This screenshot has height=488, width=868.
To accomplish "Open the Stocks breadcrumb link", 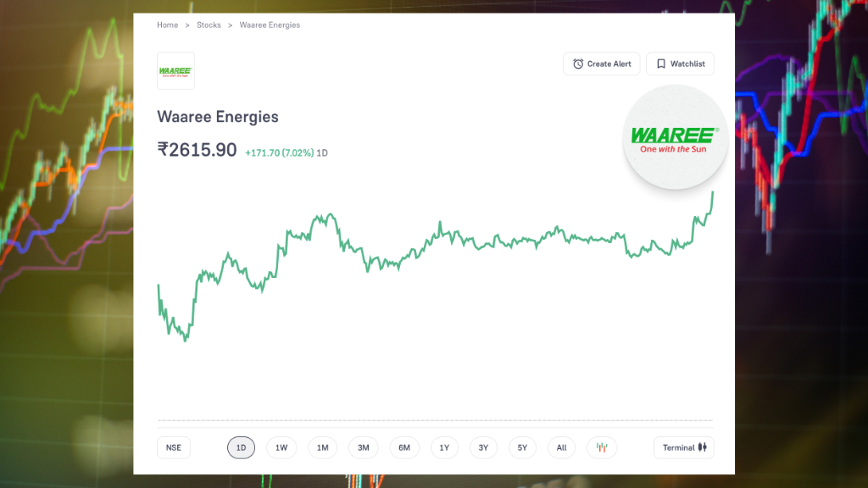I will (x=209, y=25).
